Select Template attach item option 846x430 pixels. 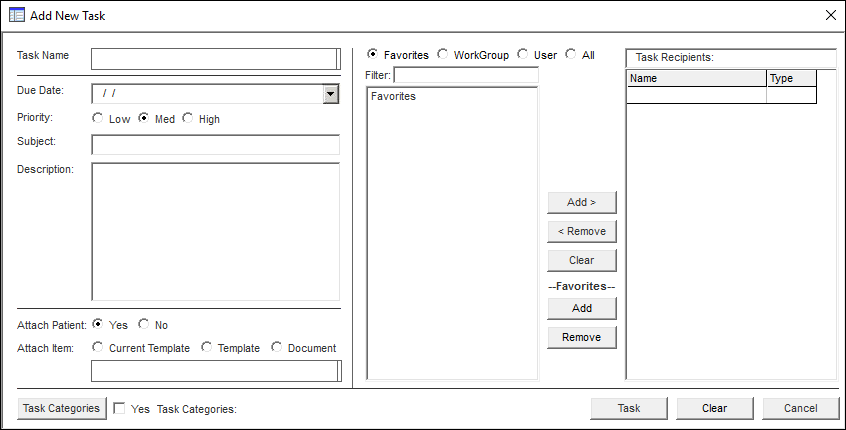click(207, 347)
